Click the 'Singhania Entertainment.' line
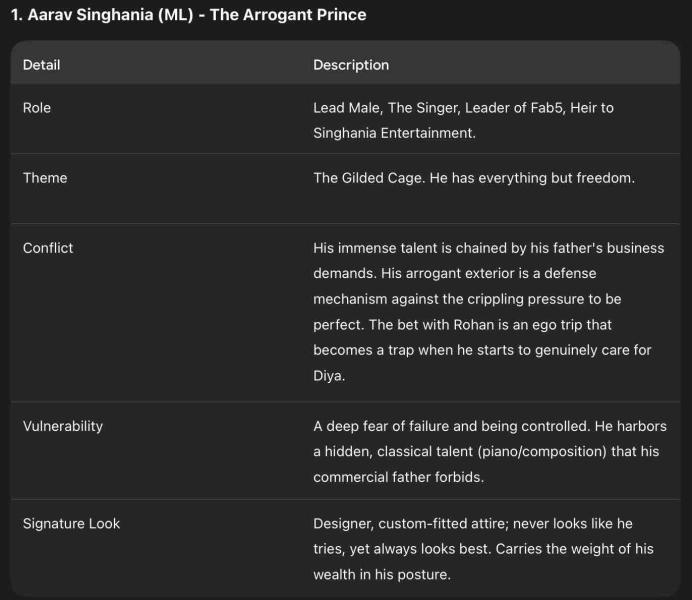 pos(395,133)
